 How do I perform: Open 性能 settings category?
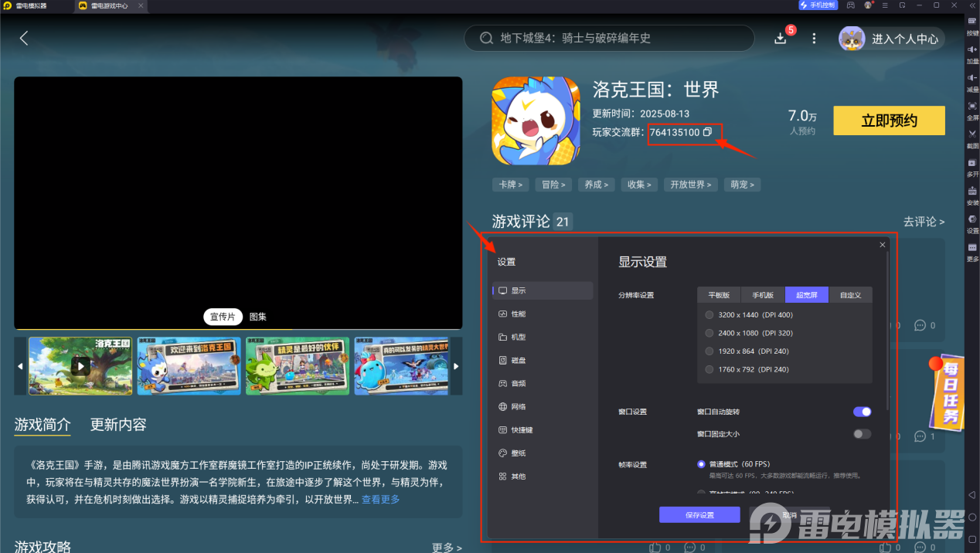pos(543,314)
